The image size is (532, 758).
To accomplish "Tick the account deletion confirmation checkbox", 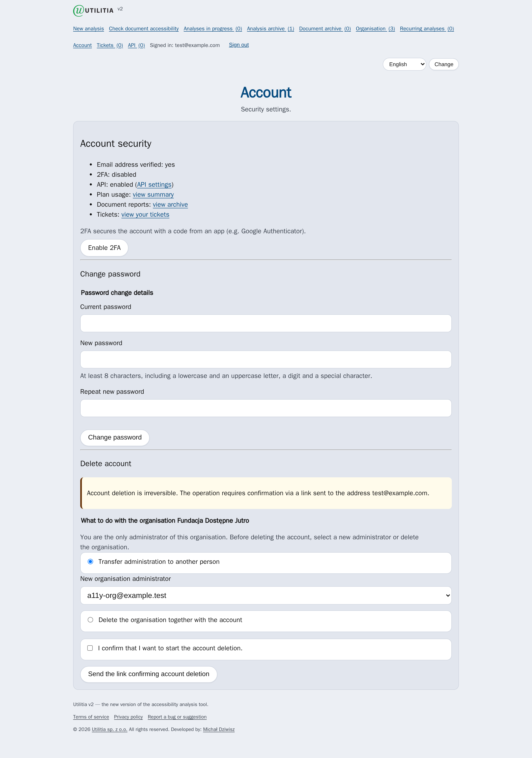I will [90, 648].
